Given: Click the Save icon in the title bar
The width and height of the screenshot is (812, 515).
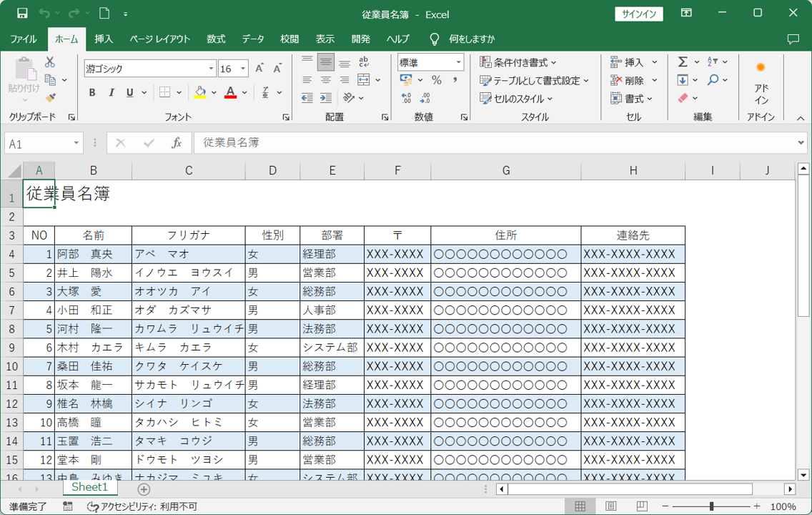Looking at the screenshot, I should tap(22, 14).
